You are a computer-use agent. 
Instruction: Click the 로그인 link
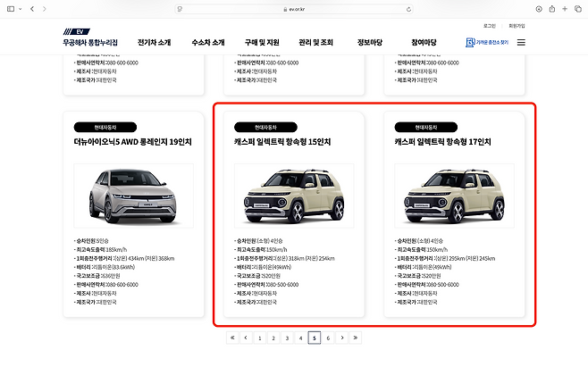[489, 26]
